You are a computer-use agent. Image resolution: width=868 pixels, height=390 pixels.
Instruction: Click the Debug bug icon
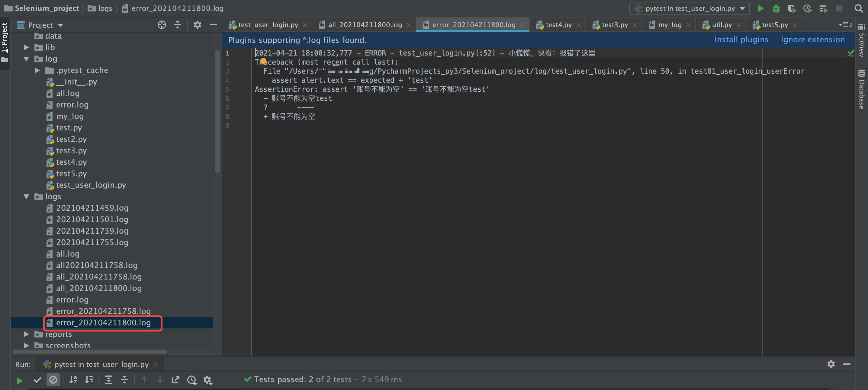tap(776, 8)
